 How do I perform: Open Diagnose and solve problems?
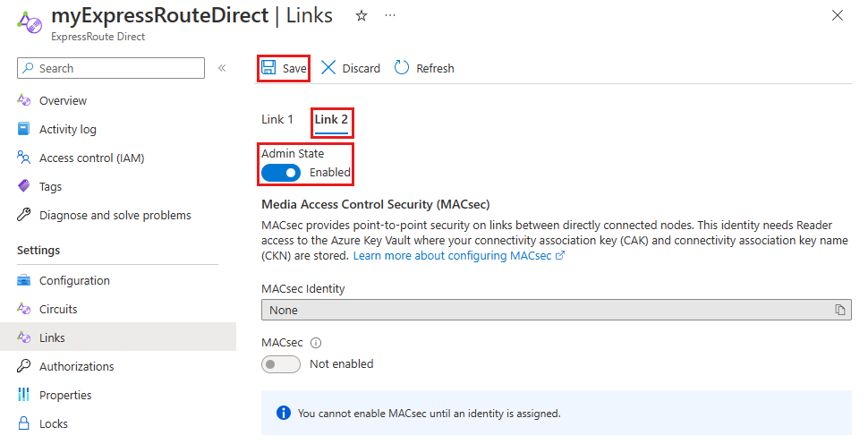(x=115, y=215)
